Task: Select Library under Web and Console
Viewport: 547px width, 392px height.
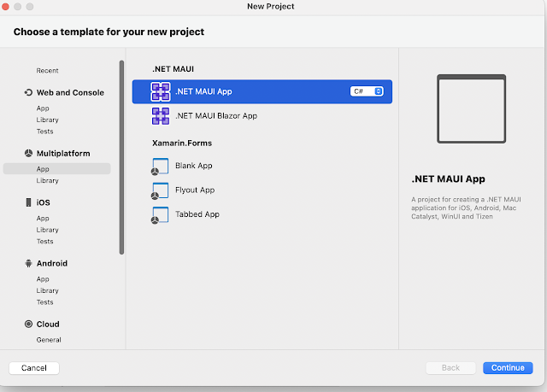Action: 47,120
